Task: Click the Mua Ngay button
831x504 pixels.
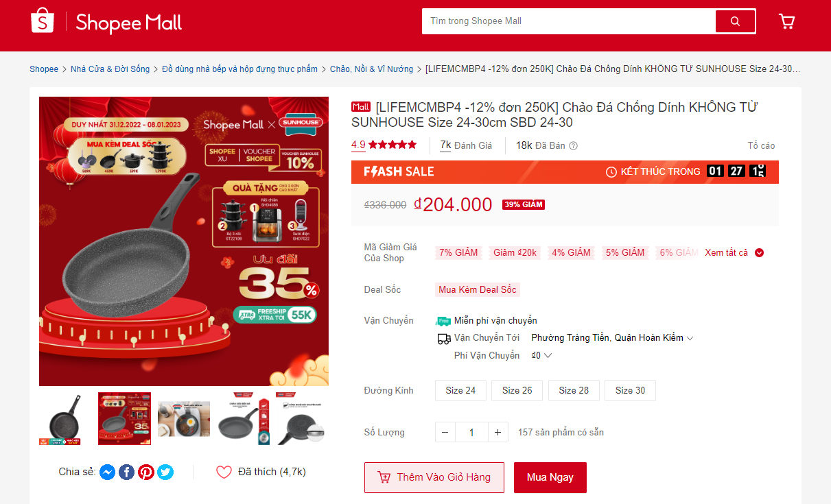Action: click(x=550, y=477)
